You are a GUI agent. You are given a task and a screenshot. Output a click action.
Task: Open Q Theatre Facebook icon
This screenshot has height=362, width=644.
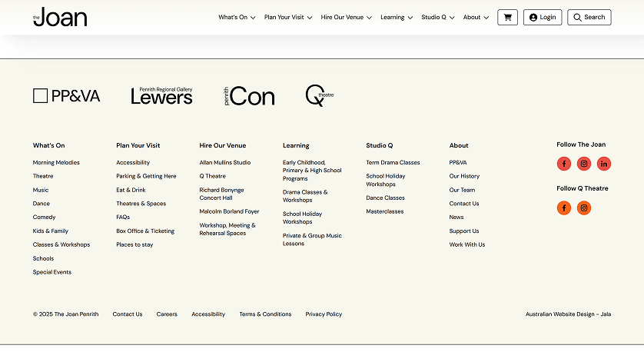coord(564,208)
